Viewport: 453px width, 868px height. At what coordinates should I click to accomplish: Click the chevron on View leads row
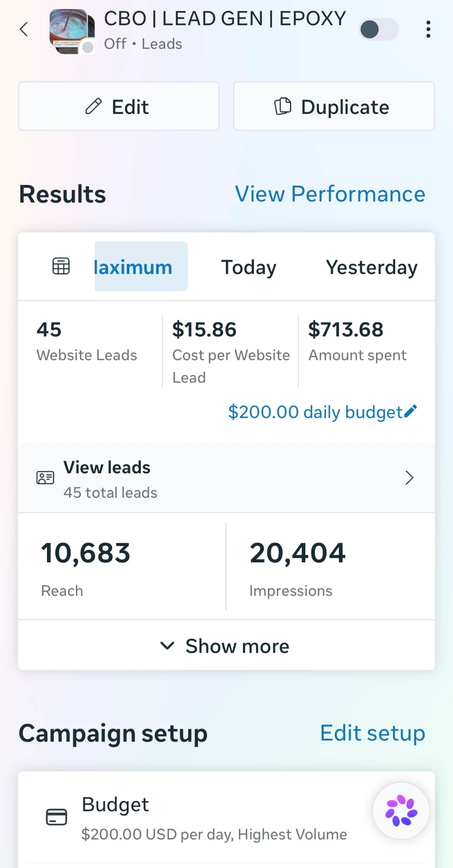point(409,478)
